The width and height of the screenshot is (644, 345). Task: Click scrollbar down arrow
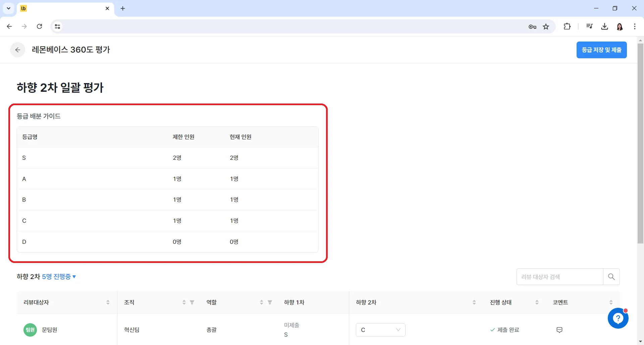coord(640,342)
